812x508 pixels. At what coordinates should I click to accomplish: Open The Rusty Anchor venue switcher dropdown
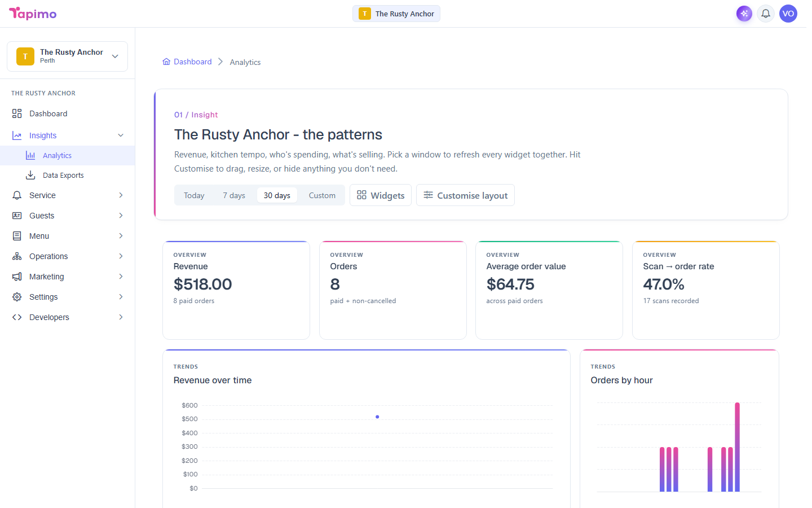[67, 56]
